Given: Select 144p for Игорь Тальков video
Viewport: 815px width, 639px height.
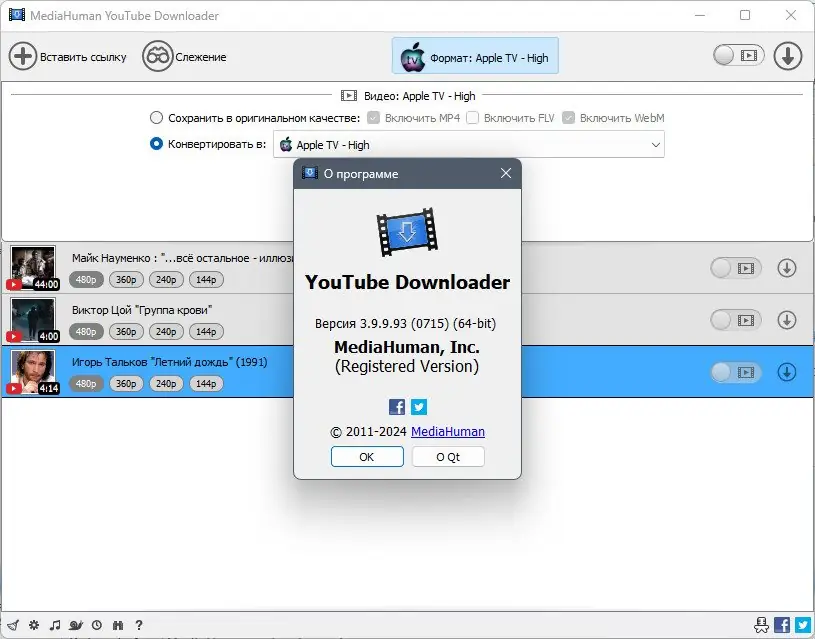Looking at the screenshot, I should tap(206, 384).
